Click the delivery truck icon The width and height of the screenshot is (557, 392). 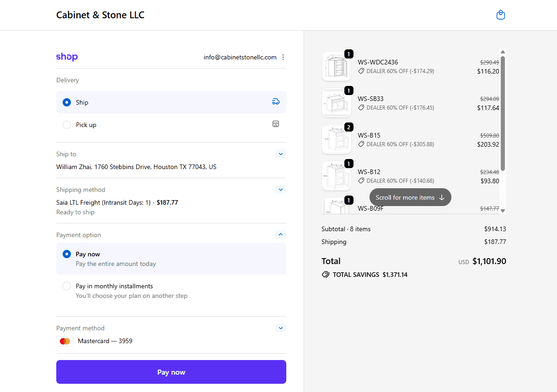coord(276,101)
